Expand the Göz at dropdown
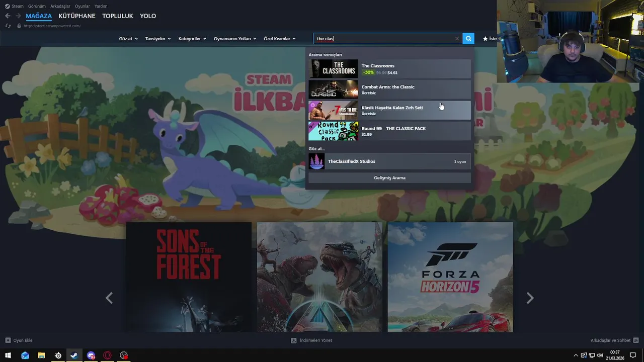This screenshot has width=644, height=362. [128, 39]
